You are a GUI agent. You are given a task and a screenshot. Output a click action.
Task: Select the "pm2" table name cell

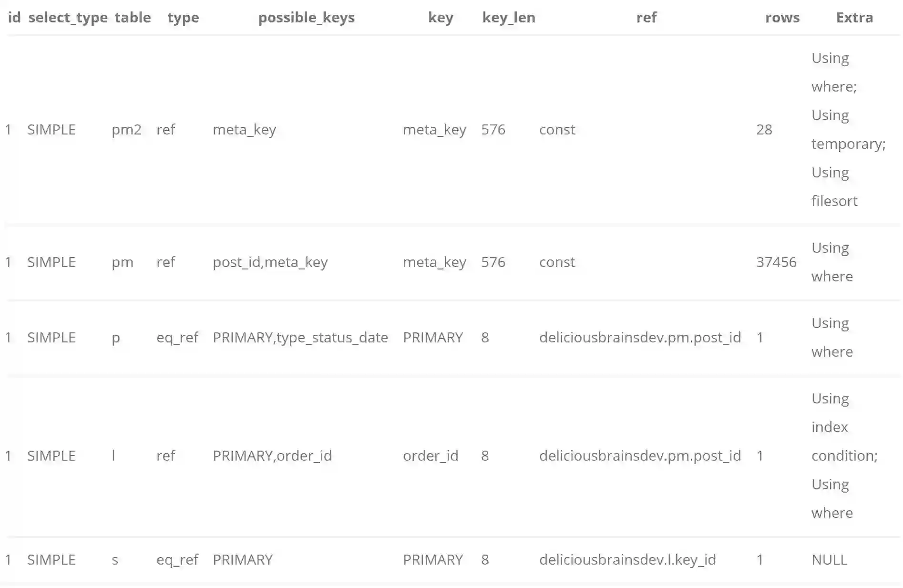pyautogui.click(x=126, y=130)
